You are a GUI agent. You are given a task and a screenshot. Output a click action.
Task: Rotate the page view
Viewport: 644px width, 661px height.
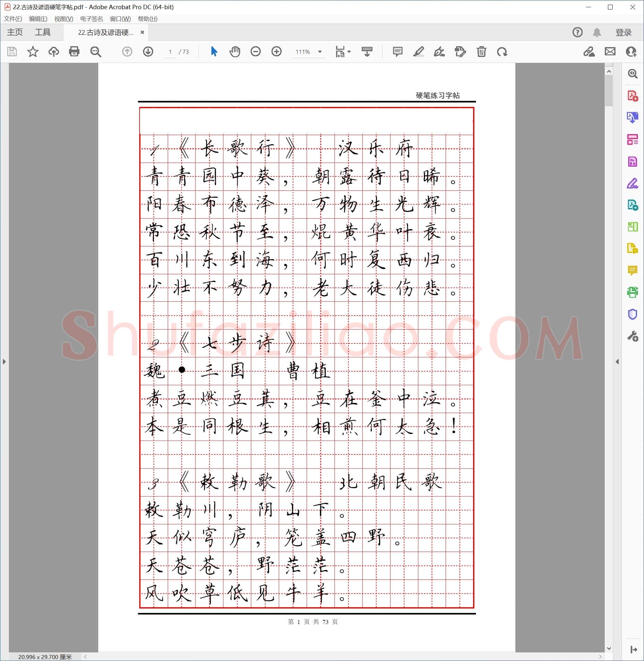tap(502, 52)
